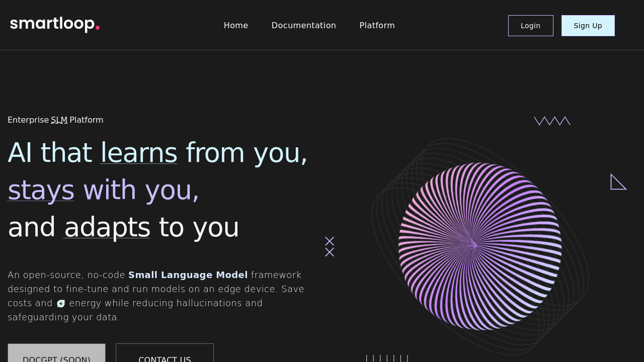This screenshot has height=362, width=644.
Task: Click the outlined triangle at the right edge
Action: point(618,182)
